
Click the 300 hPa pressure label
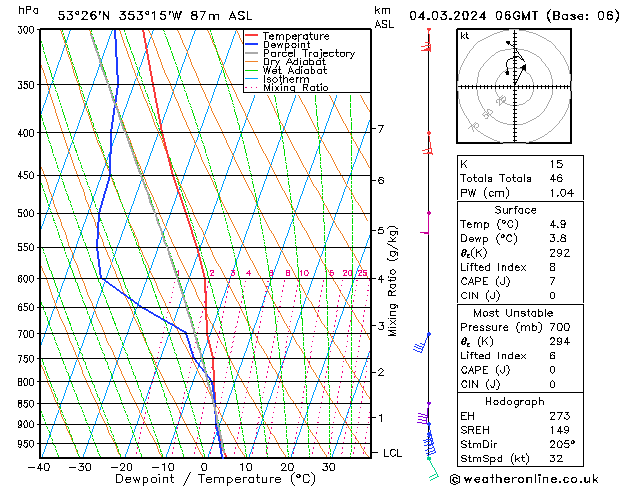[28, 30]
